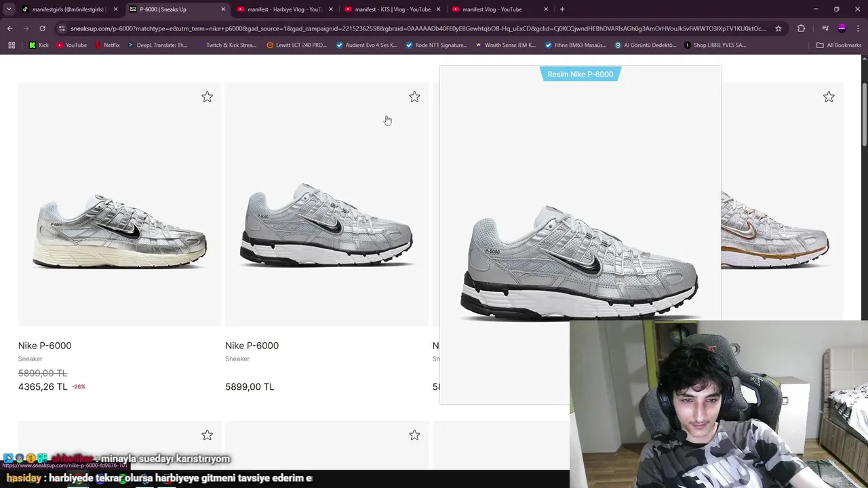The height and width of the screenshot is (488, 868).
Task: Select the -26% discount badge
Action: pyautogui.click(x=79, y=387)
